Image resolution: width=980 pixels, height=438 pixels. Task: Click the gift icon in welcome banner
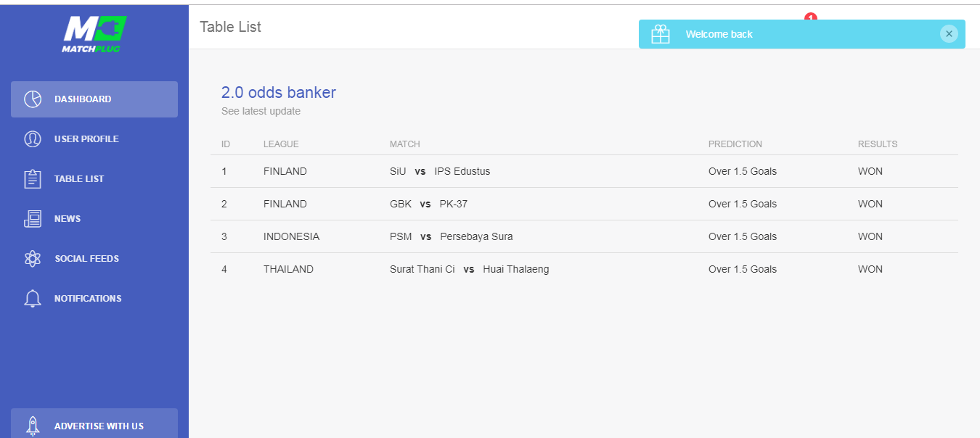[x=661, y=34]
